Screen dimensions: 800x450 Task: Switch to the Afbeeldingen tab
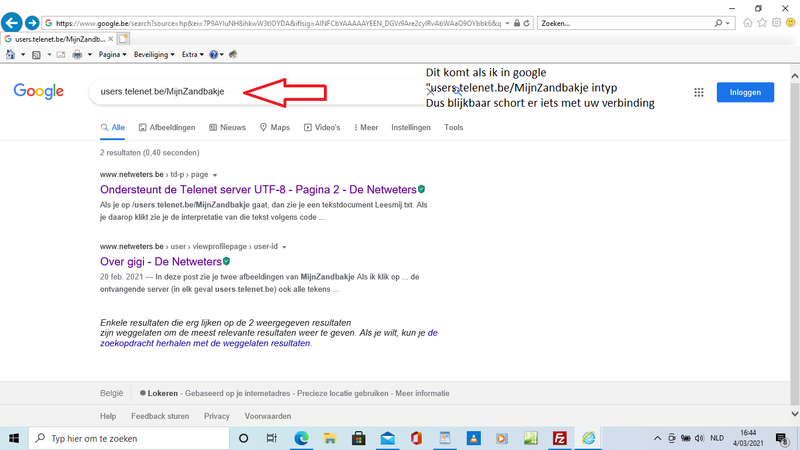[167, 128]
